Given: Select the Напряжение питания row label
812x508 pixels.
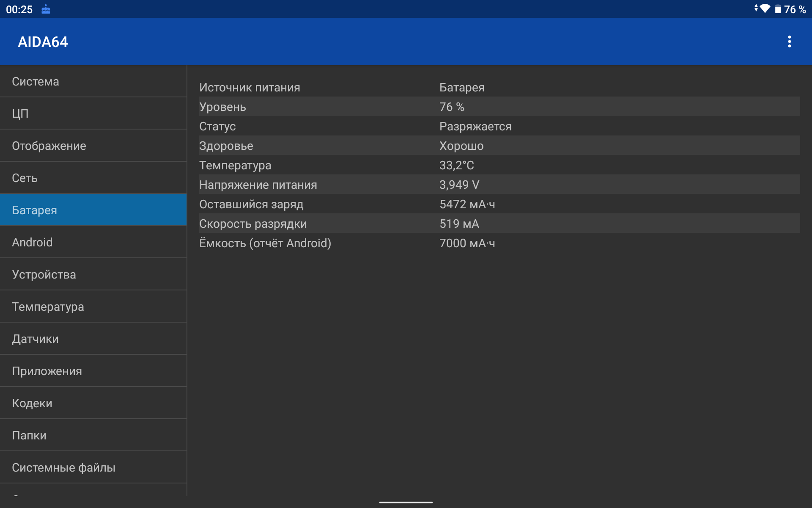Looking at the screenshot, I should tap(258, 185).
